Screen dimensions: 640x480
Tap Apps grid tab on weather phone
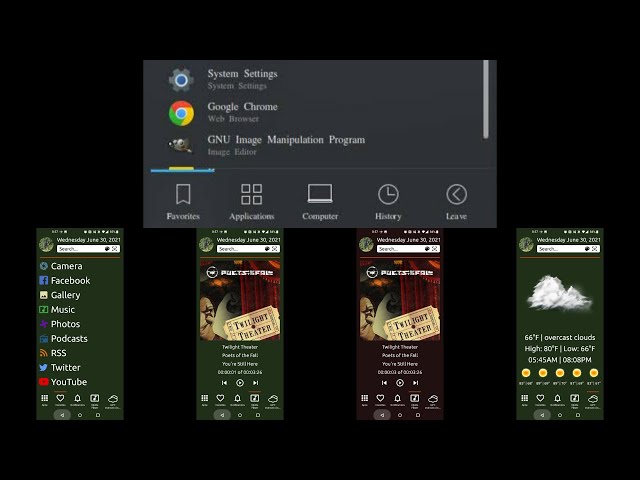(x=524, y=400)
